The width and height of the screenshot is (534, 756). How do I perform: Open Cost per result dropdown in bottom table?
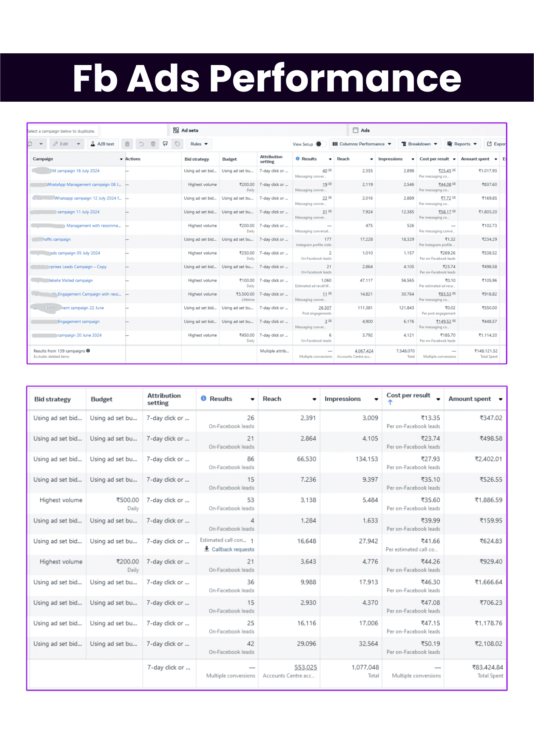[x=438, y=400]
